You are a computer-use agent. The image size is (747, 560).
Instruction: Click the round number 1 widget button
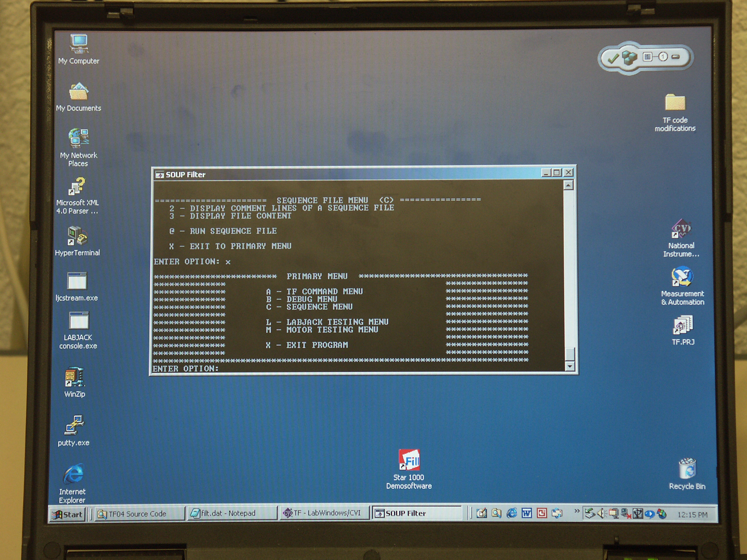663,57
